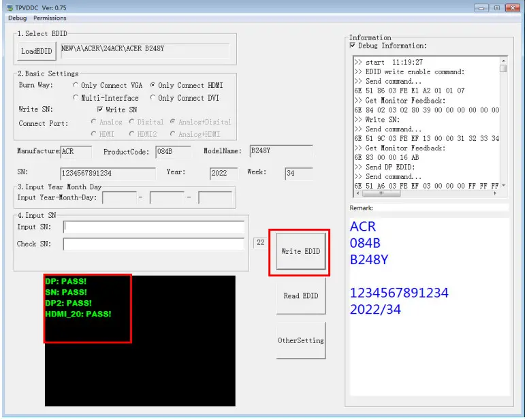Click the 'Write SN:' debug log line
The image size is (527, 420).
point(377,120)
